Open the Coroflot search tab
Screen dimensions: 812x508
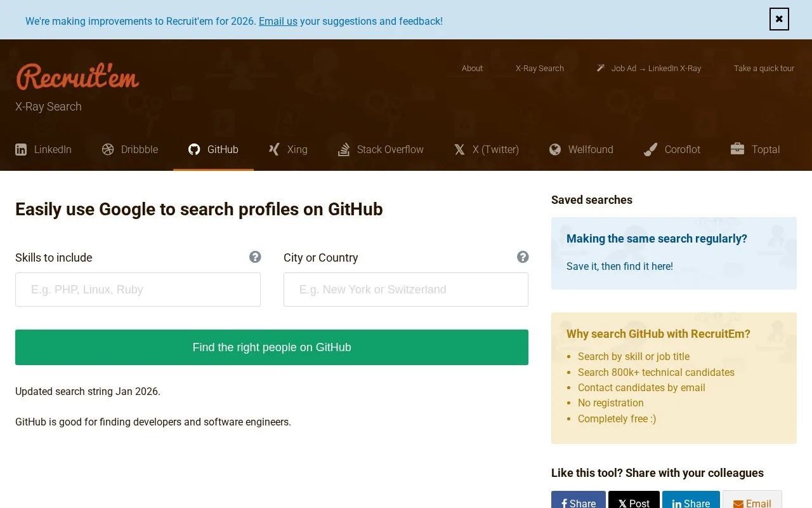672,150
